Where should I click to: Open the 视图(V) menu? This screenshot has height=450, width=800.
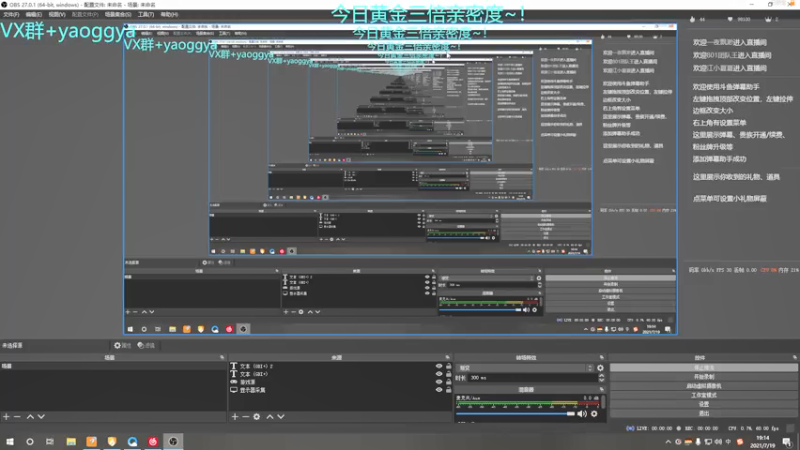(x=57, y=15)
